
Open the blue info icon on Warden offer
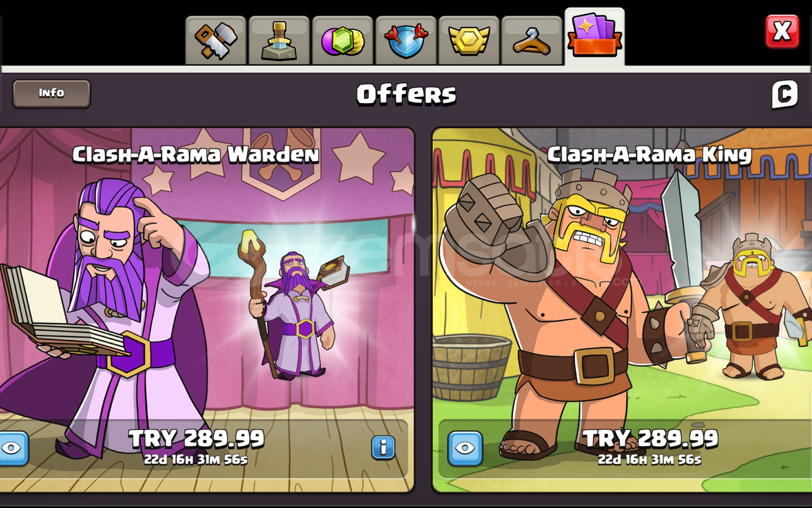[383, 447]
